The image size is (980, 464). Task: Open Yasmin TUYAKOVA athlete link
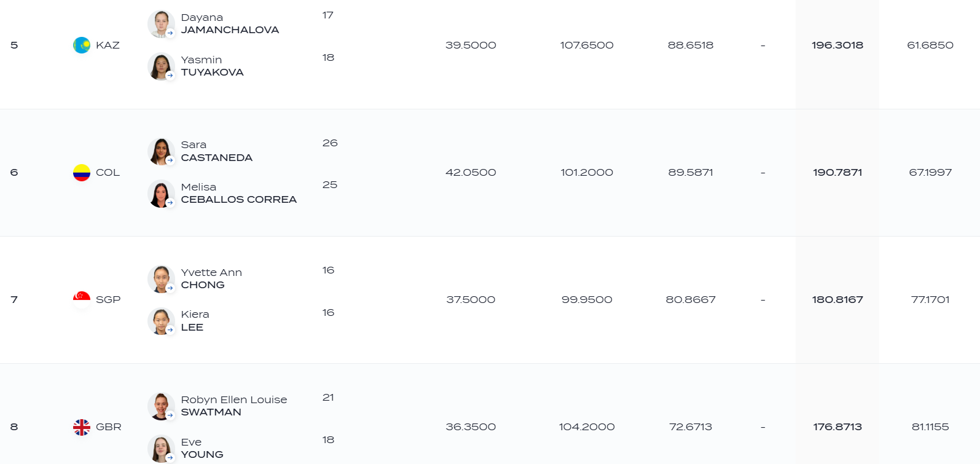tap(212, 66)
